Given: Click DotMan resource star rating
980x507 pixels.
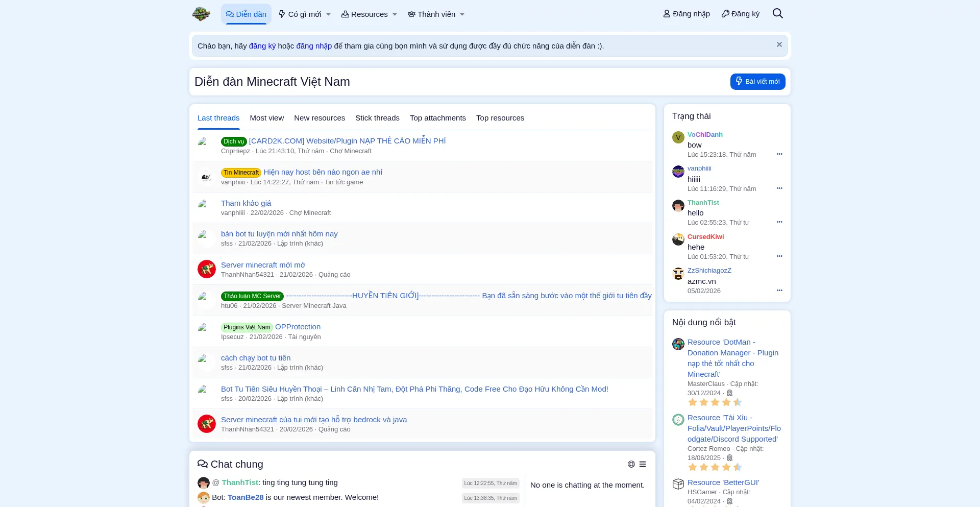Looking at the screenshot, I should [x=715, y=402].
